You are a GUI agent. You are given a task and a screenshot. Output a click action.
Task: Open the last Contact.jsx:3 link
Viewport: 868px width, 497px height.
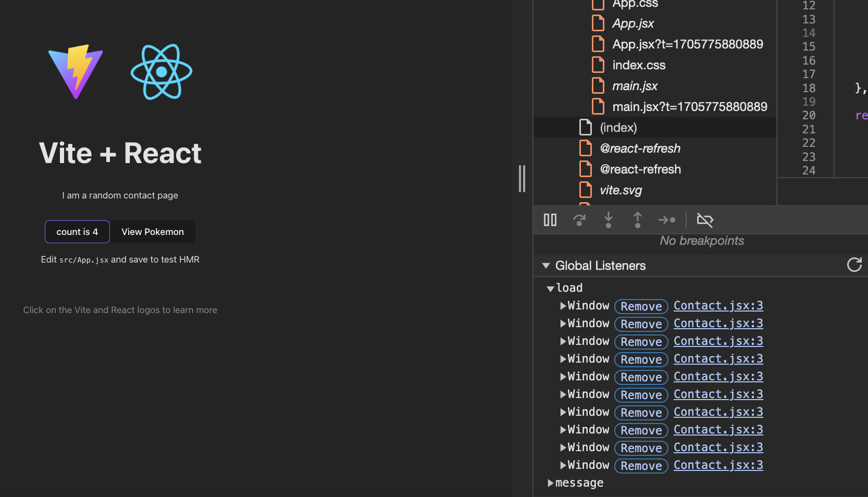(718, 465)
